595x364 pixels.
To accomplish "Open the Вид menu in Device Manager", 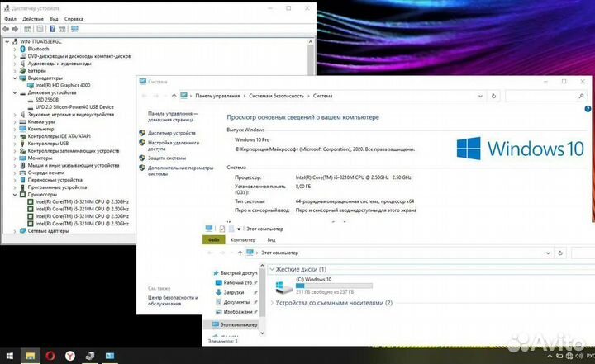I will coord(54,19).
